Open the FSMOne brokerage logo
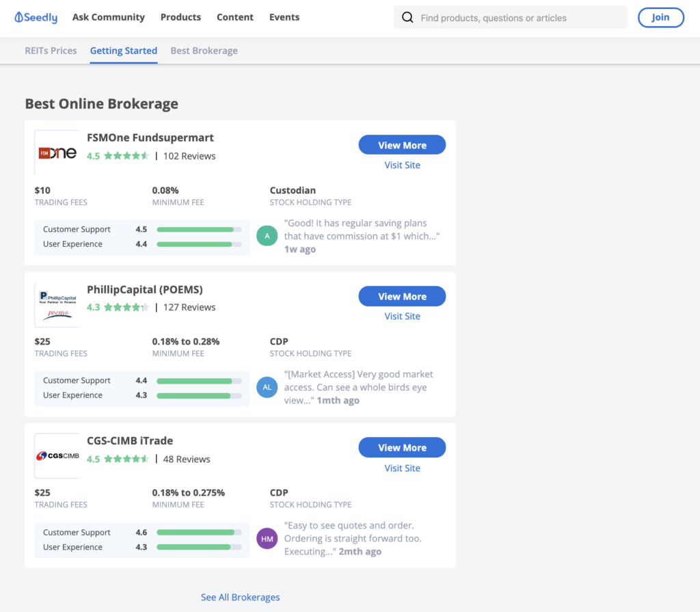The image size is (700, 612). coord(57,152)
